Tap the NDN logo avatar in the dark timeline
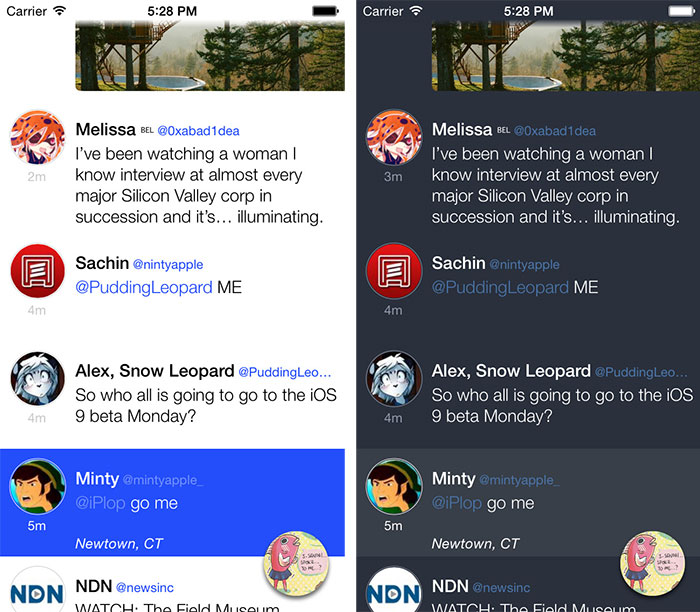The width and height of the screenshot is (700, 612). click(x=394, y=590)
